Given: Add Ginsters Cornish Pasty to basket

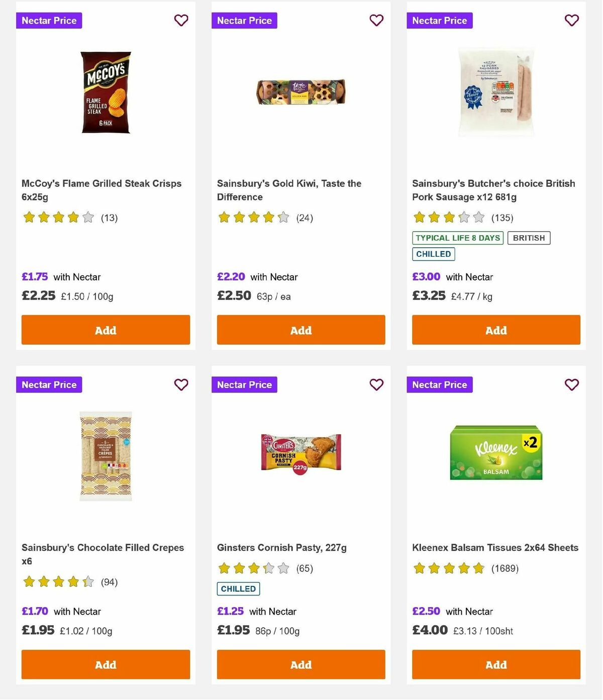Looking at the screenshot, I should (x=300, y=664).
